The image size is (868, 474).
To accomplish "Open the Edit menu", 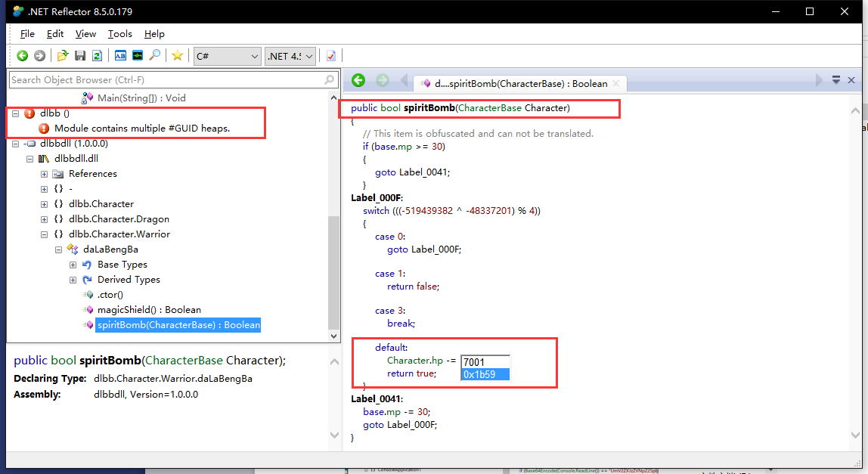I will 54,34.
